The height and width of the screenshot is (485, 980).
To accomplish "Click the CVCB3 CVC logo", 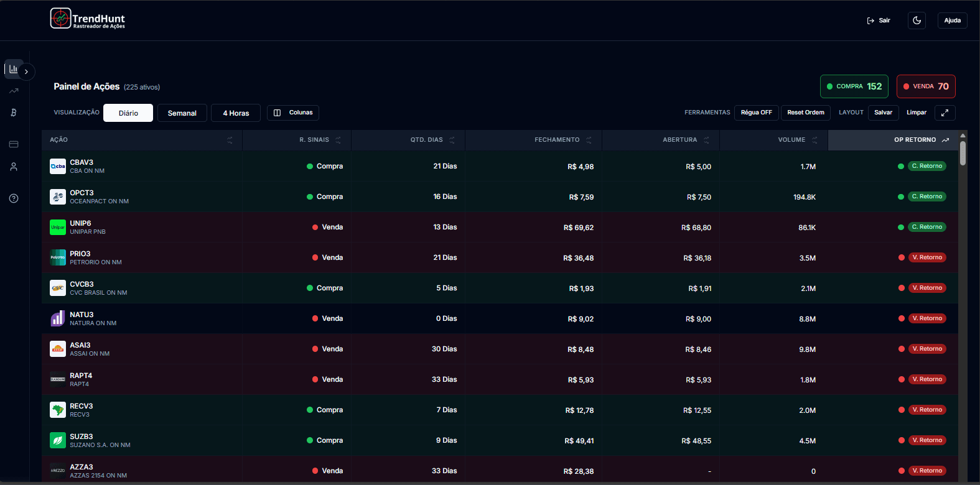I will (58, 288).
